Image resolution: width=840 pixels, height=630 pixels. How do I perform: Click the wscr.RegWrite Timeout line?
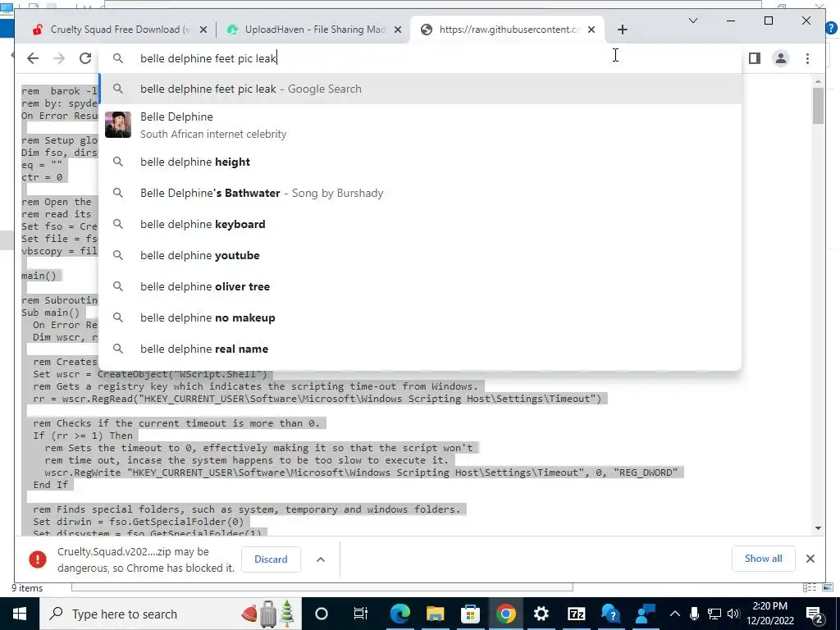click(361, 472)
